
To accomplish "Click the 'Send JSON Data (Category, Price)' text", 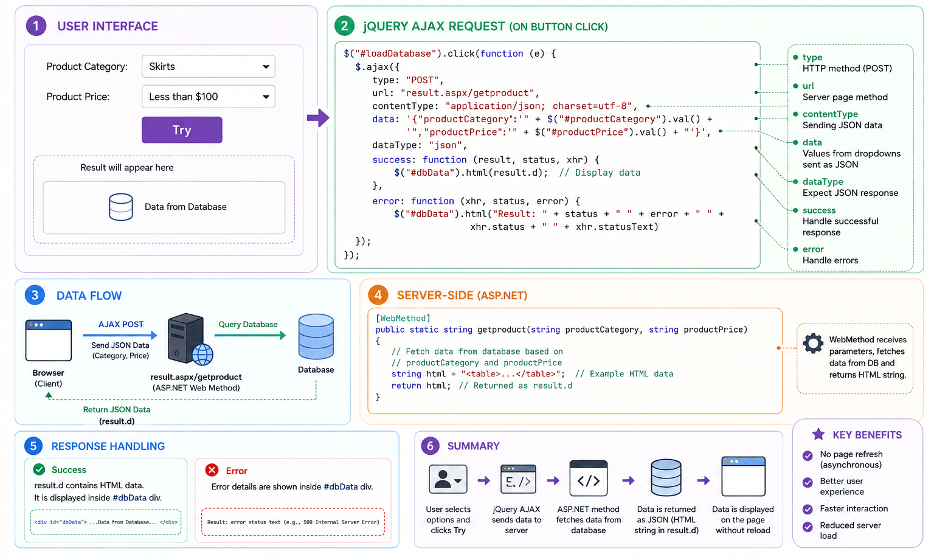I will tap(120, 350).
